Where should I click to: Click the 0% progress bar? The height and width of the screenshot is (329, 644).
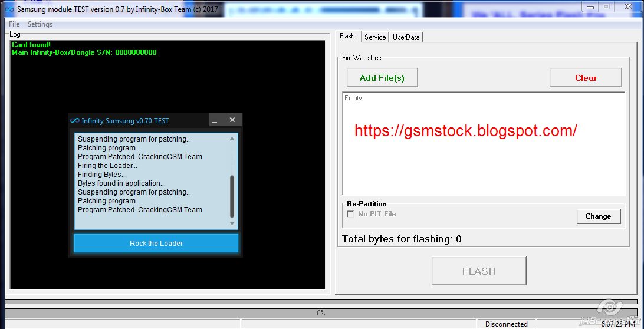(x=321, y=313)
